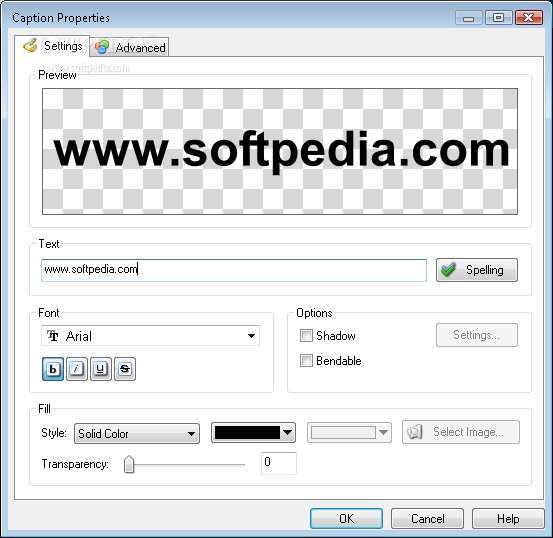Viewport: 553px width, 538px height.
Task: Click the caption text input field
Action: tap(234, 270)
